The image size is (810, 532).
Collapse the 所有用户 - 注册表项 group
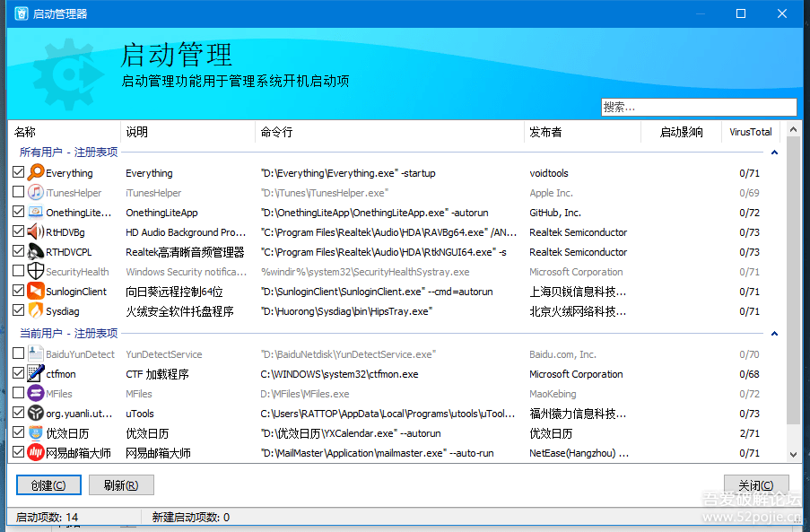click(x=774, y=153)
